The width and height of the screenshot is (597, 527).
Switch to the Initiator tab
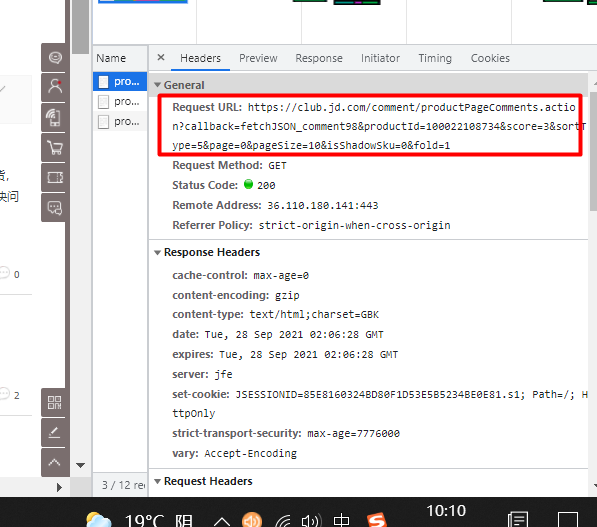coord(380,58)
